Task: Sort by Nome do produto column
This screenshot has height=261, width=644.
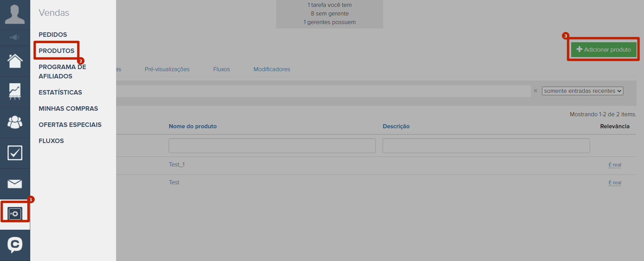Action: pyautogui.click(x=192, y=126)
